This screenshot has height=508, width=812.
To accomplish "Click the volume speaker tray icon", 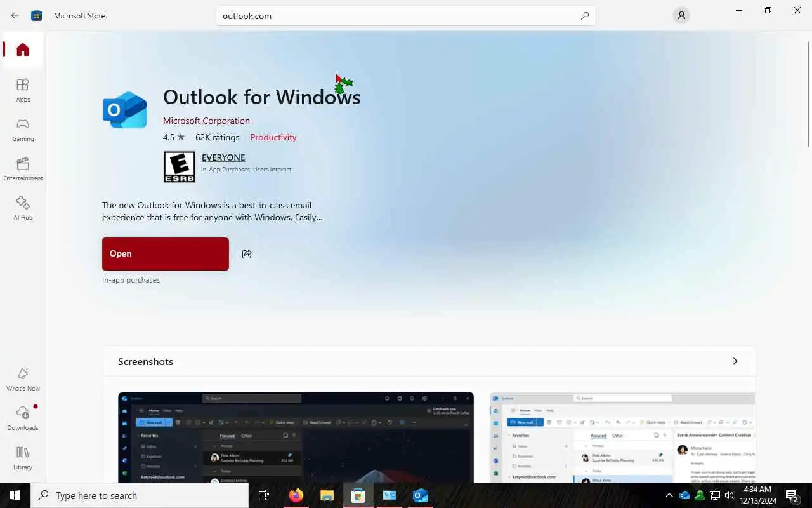I will click(730, 495).
